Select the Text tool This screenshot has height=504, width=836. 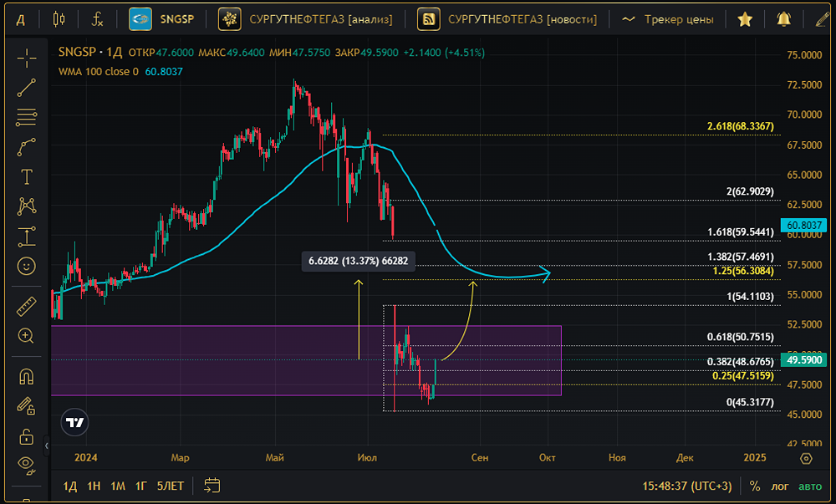[x=27, y=176]
